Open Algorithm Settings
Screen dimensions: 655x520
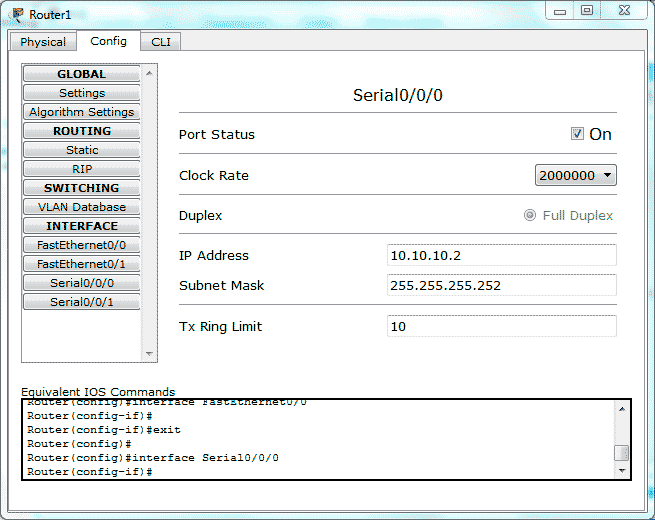point(82,112)
